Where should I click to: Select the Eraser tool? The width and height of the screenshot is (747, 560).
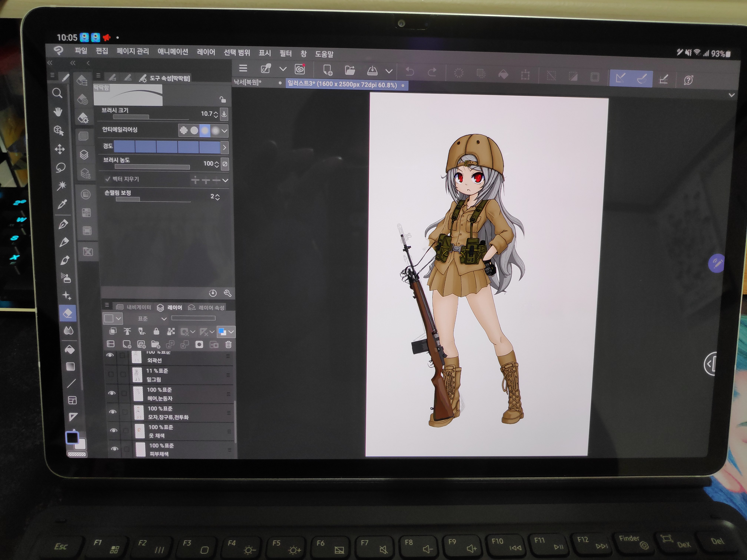(68, 313)
